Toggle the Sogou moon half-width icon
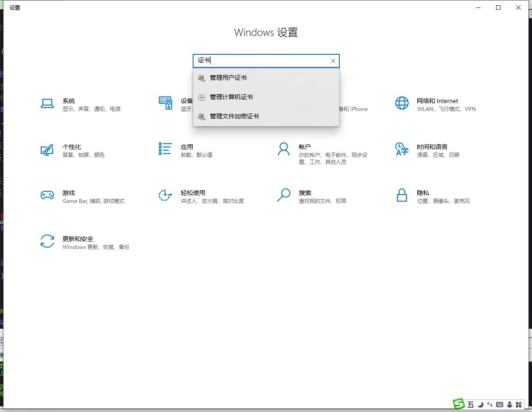 pyautogui.click(x=481, y=405)
